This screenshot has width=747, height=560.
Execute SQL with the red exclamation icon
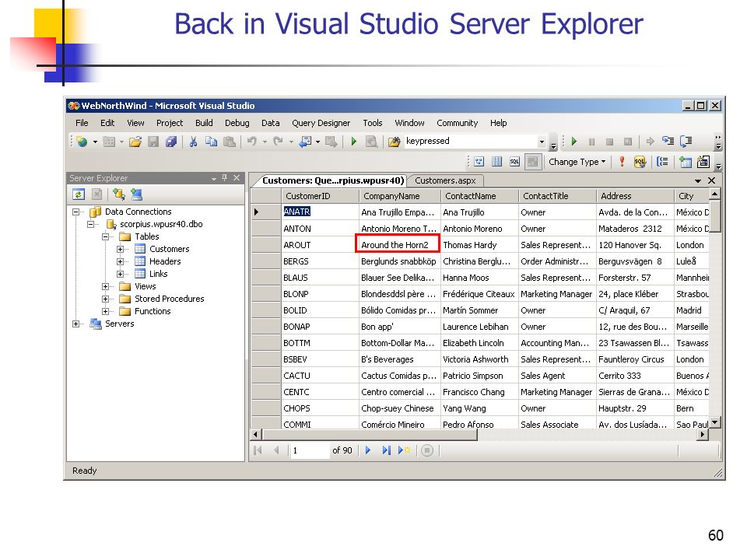click(622, 162)
